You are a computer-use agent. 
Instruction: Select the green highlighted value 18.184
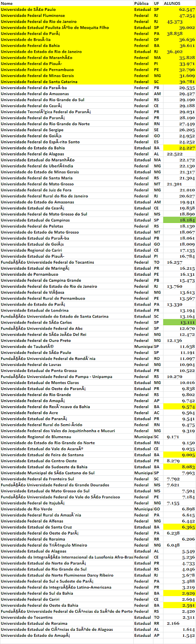pyautogui.click(x=187, y=221)
